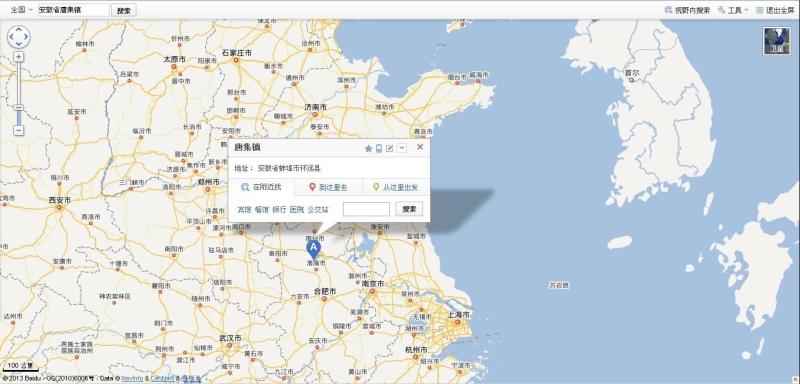Click the 餐馆 restaurant link
Viewport: 800px width, 384px height.
[262, 210]
